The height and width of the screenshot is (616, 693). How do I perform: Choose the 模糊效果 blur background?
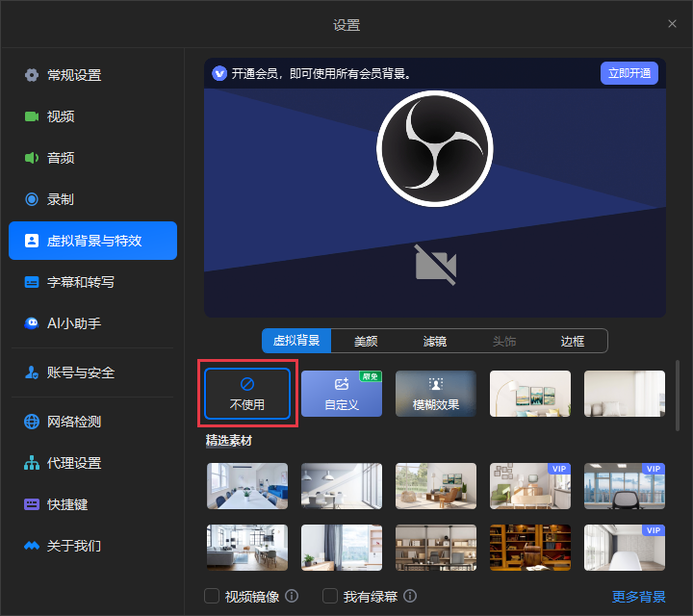coord(436,394)
